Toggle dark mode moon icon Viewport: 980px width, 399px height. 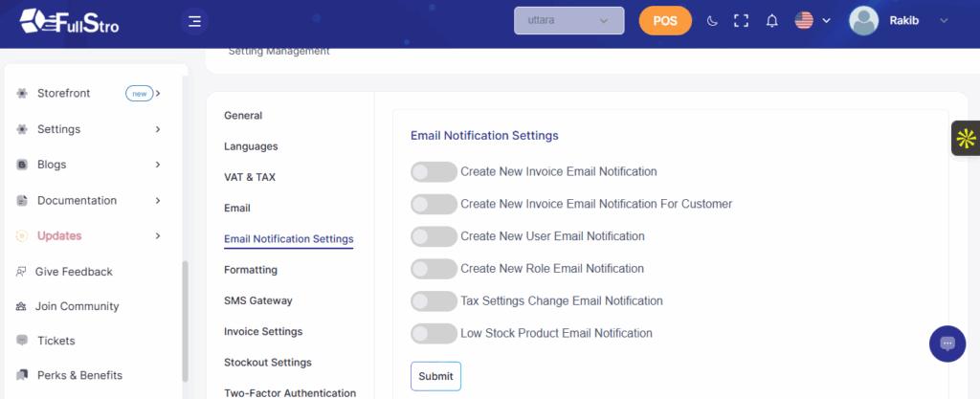tap(711, 21)
